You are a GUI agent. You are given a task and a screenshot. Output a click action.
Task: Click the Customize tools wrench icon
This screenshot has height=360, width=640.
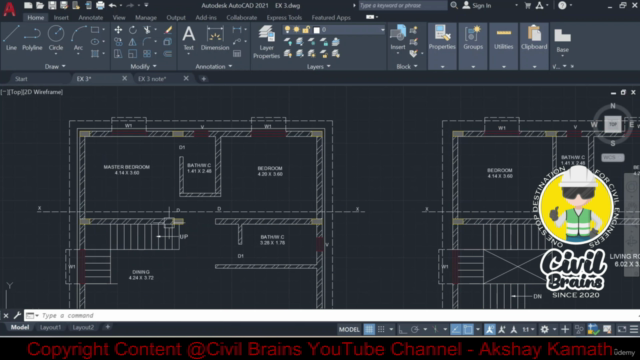[x=17, y=315]
